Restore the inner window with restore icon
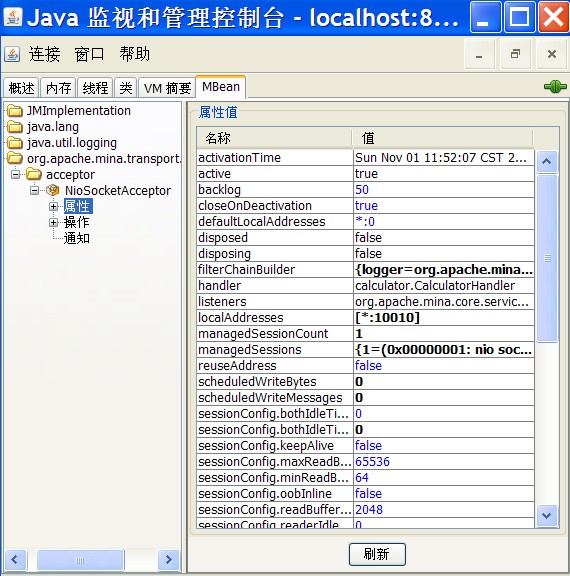Screen dimensions: 570x576 click(x=516, y=54)
